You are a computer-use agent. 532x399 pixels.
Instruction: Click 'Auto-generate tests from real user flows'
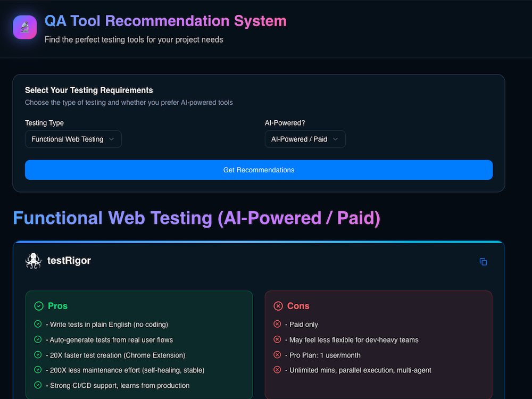[x=109, y=340]
